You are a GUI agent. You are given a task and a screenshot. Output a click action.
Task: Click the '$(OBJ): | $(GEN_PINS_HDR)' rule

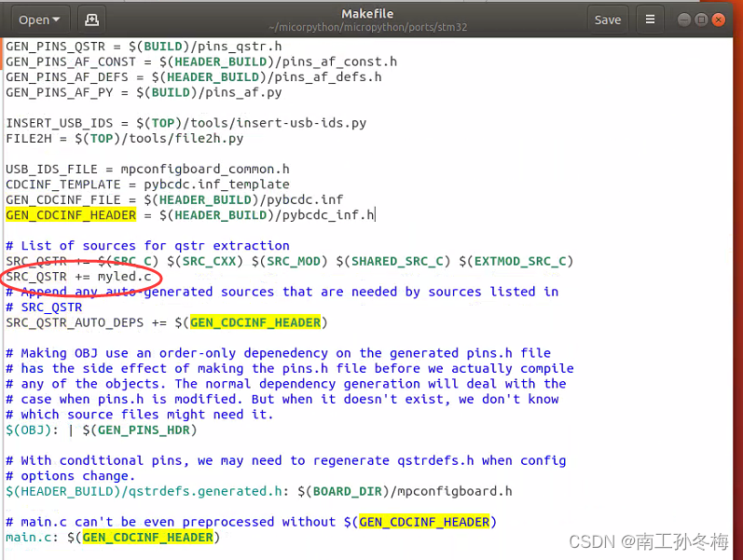pos(102,430)
